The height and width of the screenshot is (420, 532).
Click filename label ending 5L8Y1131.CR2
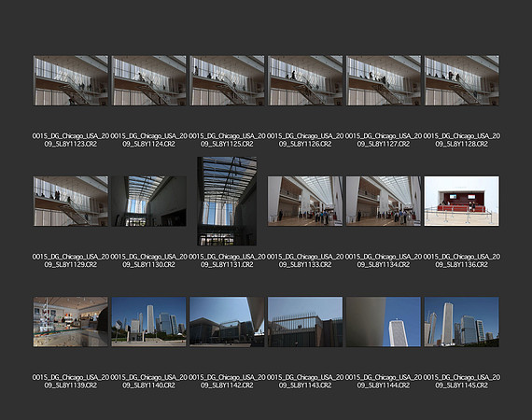[x=227, y=260]
